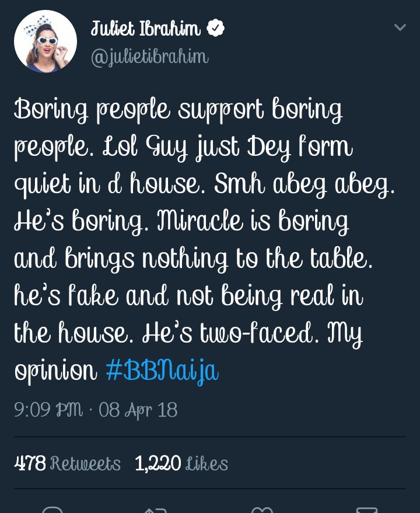
Task: Tap the reply speech bubble icon
Action: 52,509
